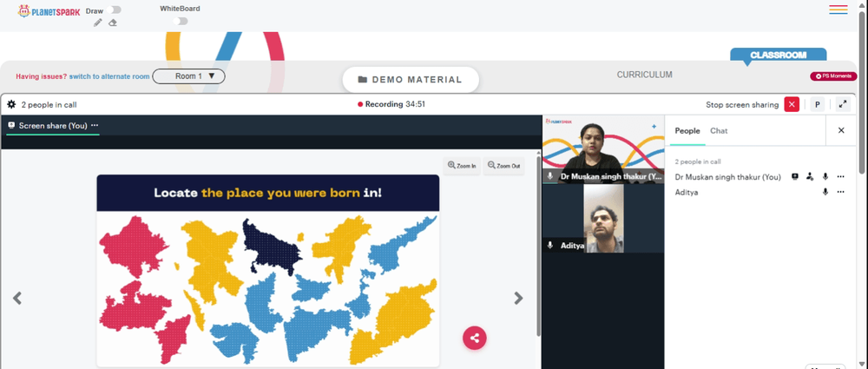The width and height of the screenshot is (868, 369).
Task: Select the pencil draw tool
Action: click(98, 23)
